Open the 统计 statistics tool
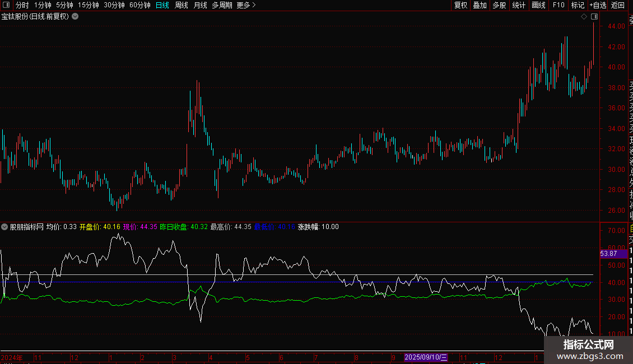The image size is (633, 364). coord(519,5)
